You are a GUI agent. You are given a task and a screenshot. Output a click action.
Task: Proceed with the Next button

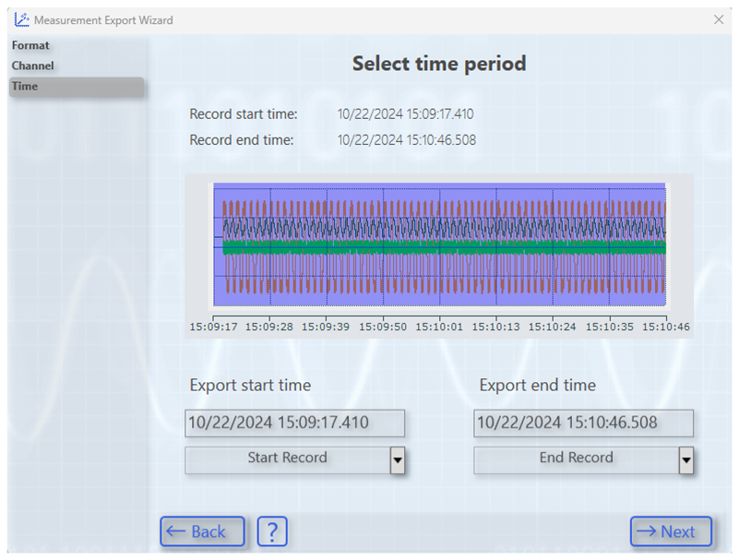[x=671, y=531]
